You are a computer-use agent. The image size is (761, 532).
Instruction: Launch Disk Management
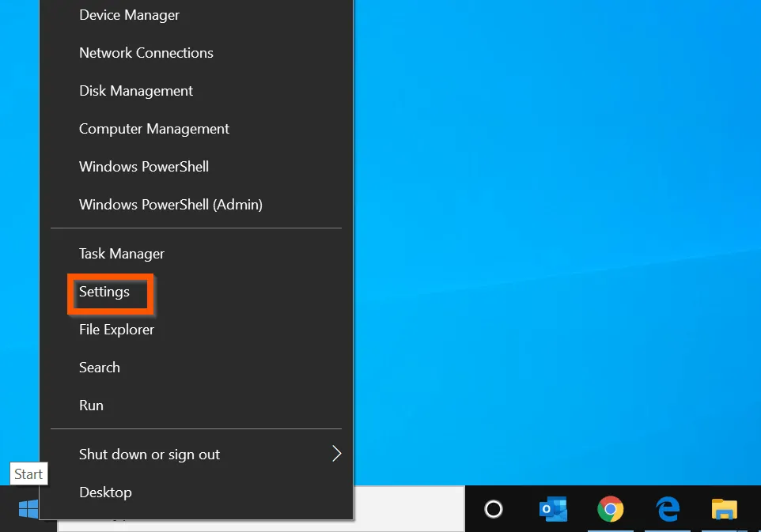[135, 90]
